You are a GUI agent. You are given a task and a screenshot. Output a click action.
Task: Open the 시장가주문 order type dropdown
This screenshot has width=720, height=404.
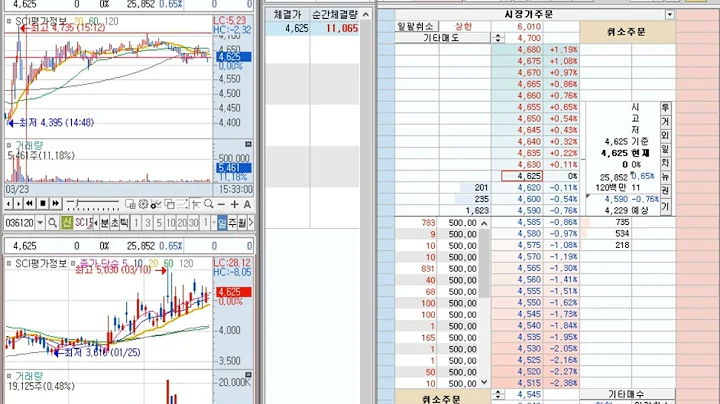pyautogui.click(x=669, y=15)
